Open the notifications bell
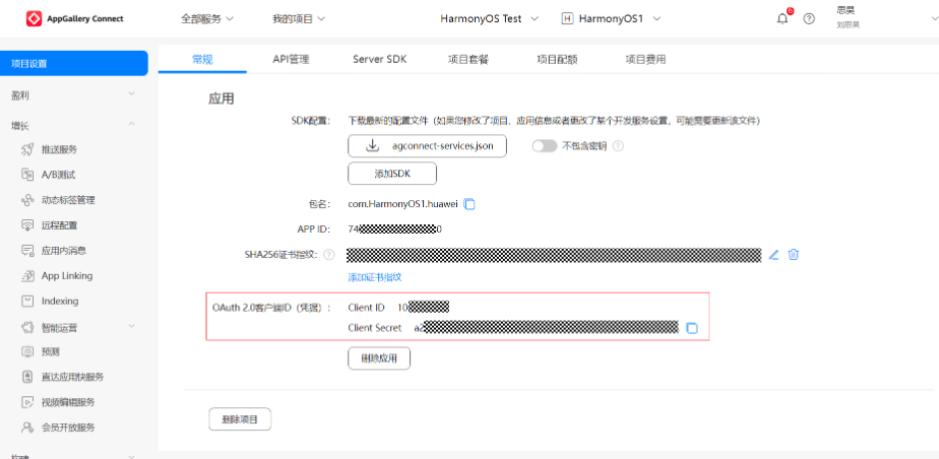 pyautogui.click(x=783, y=19)
